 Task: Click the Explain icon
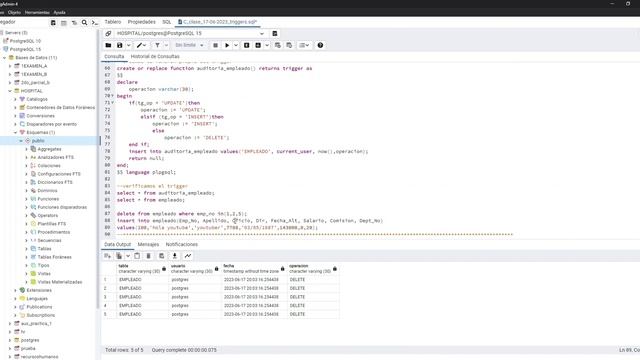point(247,45)
